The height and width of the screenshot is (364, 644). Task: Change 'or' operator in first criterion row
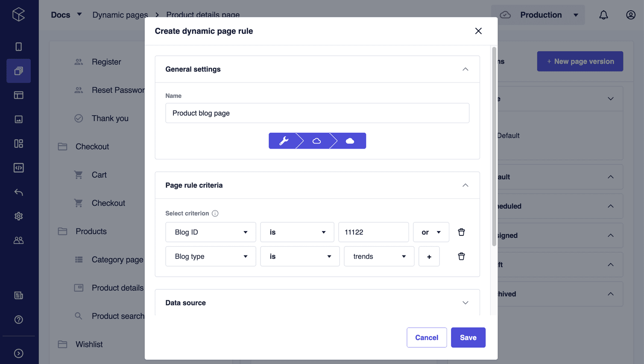(x=431, y=232)
